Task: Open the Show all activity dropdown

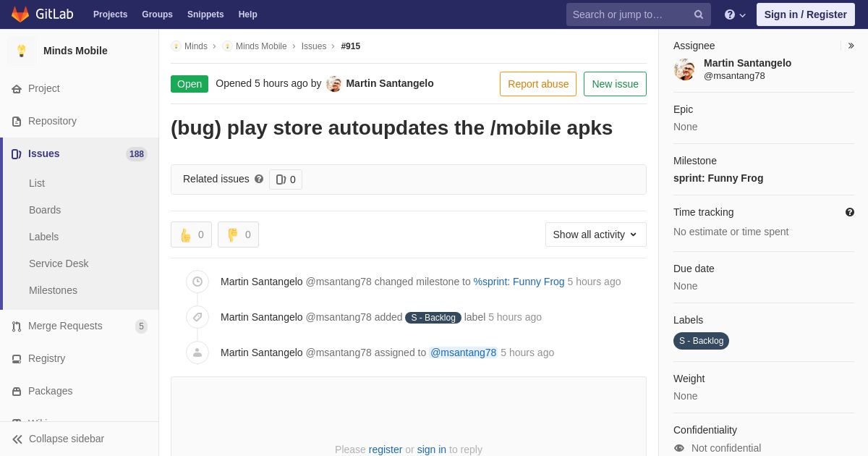Action: tap(595, 235)
